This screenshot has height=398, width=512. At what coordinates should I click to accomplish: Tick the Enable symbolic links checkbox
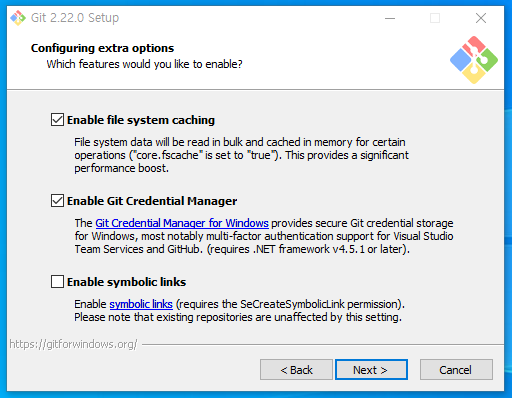(x=57, y=281)
